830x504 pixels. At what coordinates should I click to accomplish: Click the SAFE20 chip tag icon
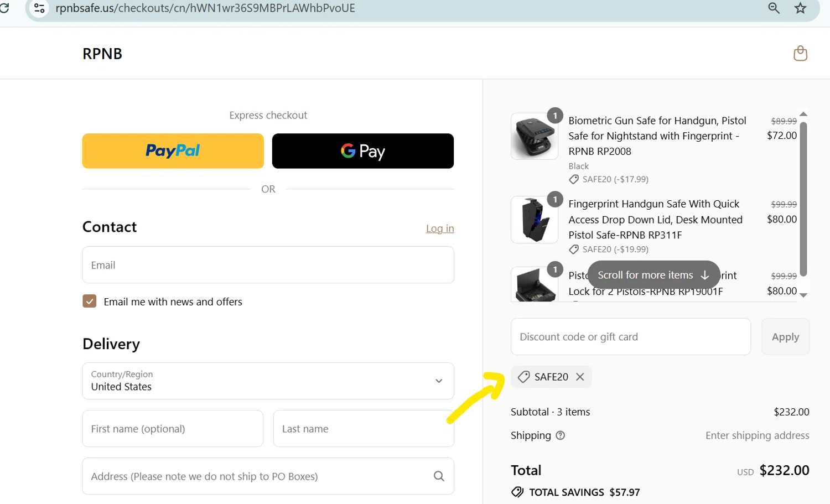[x=523, y=377]
